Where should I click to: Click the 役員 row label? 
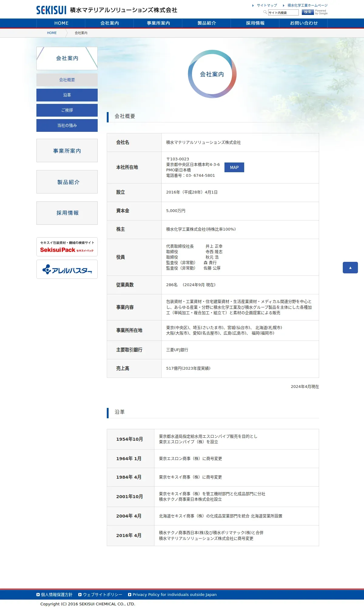(x=120, y=257)
